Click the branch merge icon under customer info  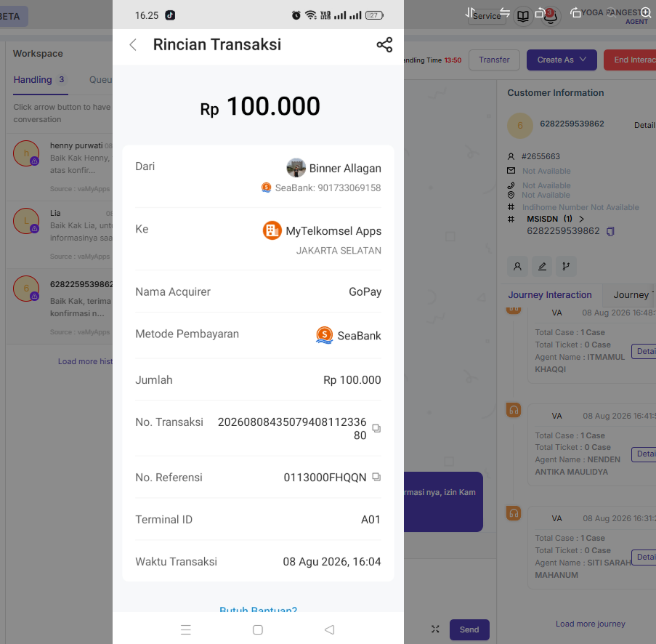pos(566,266)
